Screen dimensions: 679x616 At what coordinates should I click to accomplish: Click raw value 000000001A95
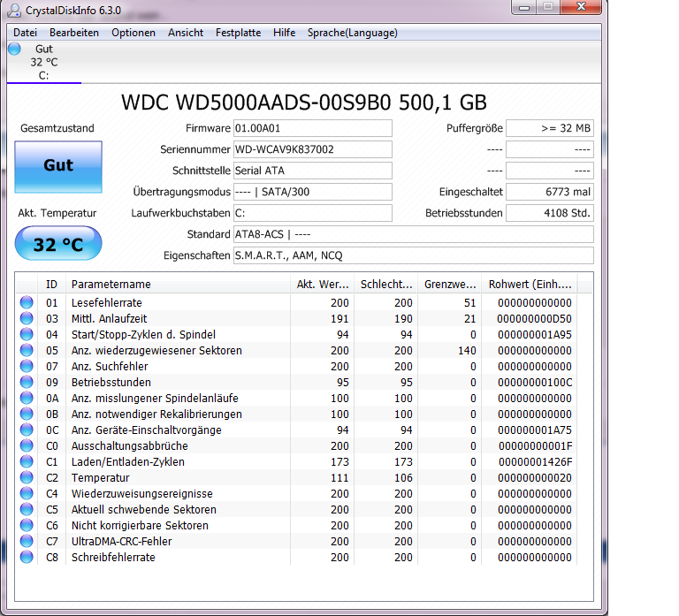coord(534,335)
